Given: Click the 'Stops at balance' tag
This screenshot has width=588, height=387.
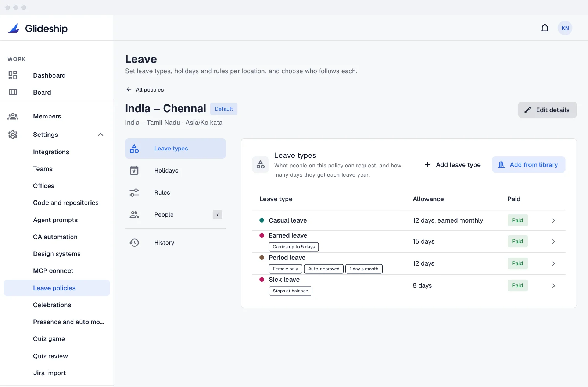Looking at the screenshot, I should tap(290, 291).
